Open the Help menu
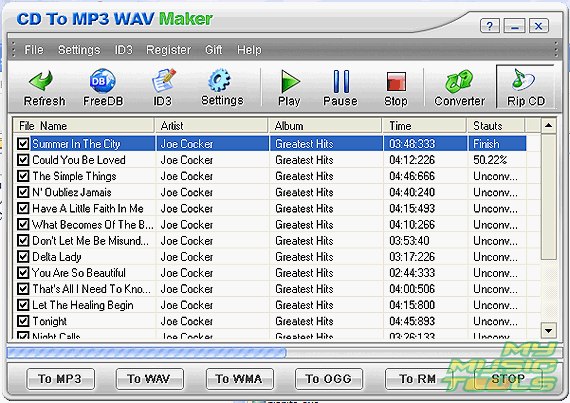 pyautogui.click(x=249, y=49)
